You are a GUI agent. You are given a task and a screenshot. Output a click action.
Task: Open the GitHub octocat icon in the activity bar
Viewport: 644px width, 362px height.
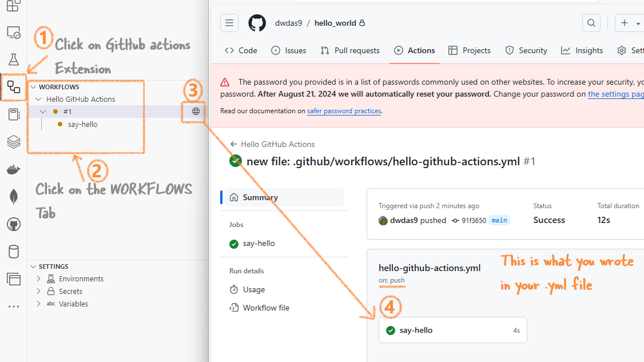(x=14, y=224)
